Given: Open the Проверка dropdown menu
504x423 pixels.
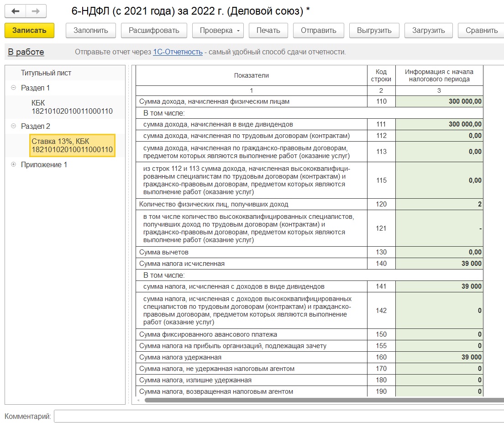Looking at the screenshot, I should click(218, 31).
